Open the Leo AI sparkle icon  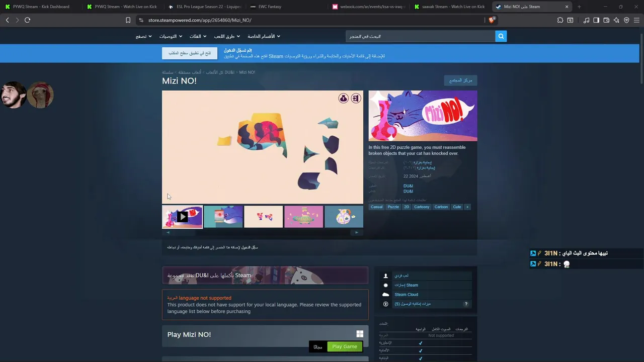[616, 20]
